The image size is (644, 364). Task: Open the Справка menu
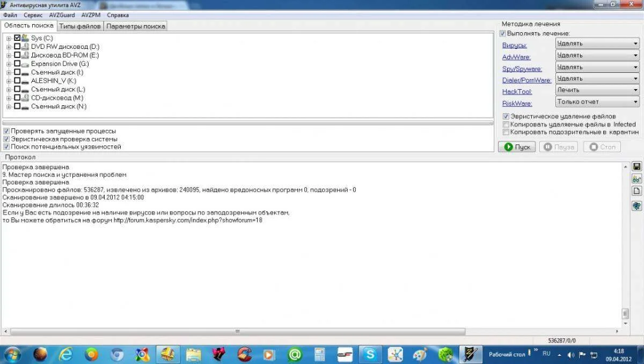pyautogui.click(x=118, y=15)
